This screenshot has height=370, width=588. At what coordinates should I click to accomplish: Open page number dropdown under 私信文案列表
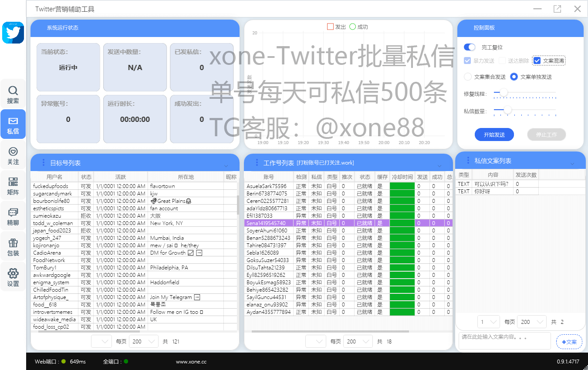point(488,322)
